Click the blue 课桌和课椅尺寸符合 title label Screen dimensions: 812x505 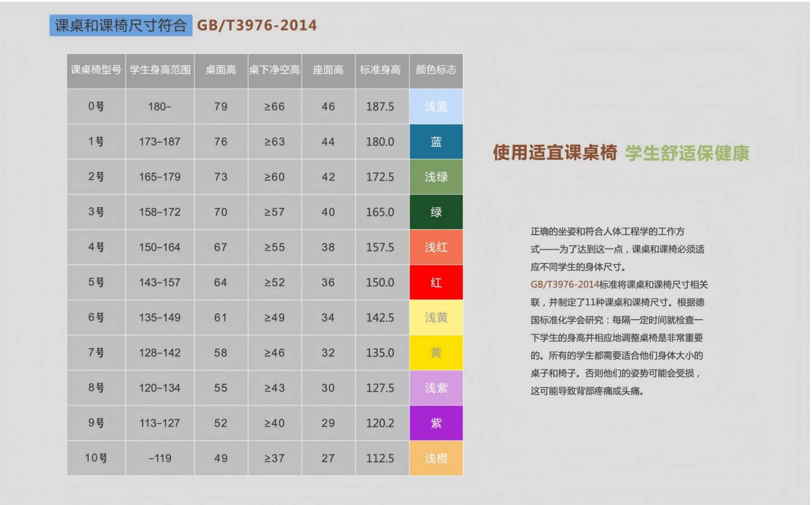point(121,26)
